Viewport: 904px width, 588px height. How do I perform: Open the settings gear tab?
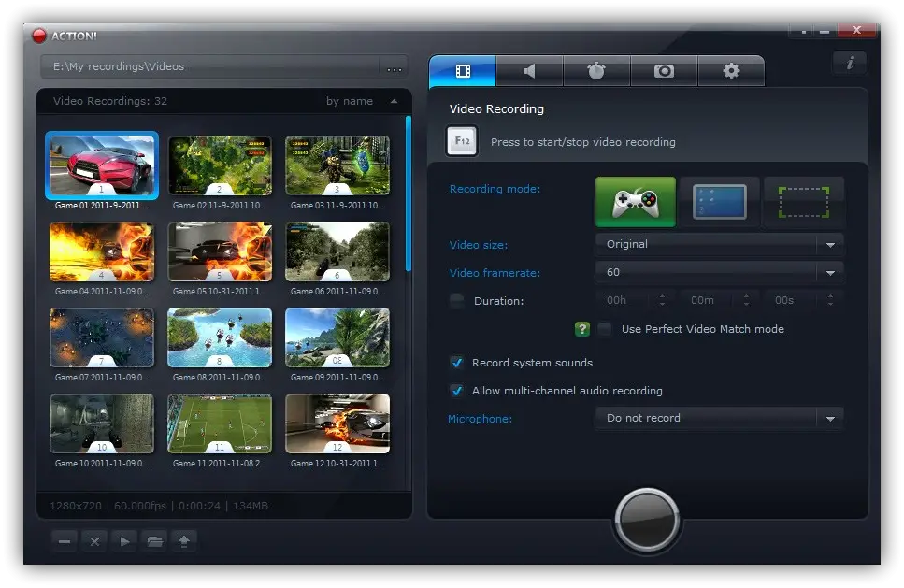click(731, 71)
